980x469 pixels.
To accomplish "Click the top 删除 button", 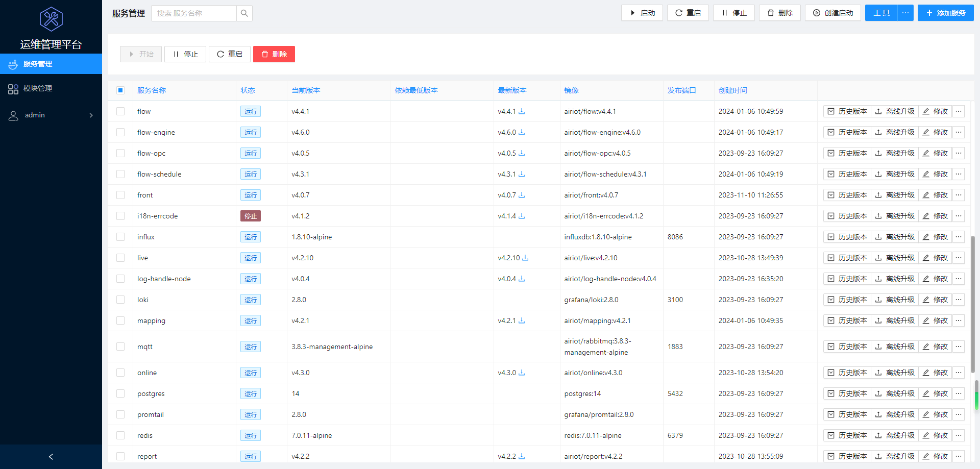I will click(780, 13).
